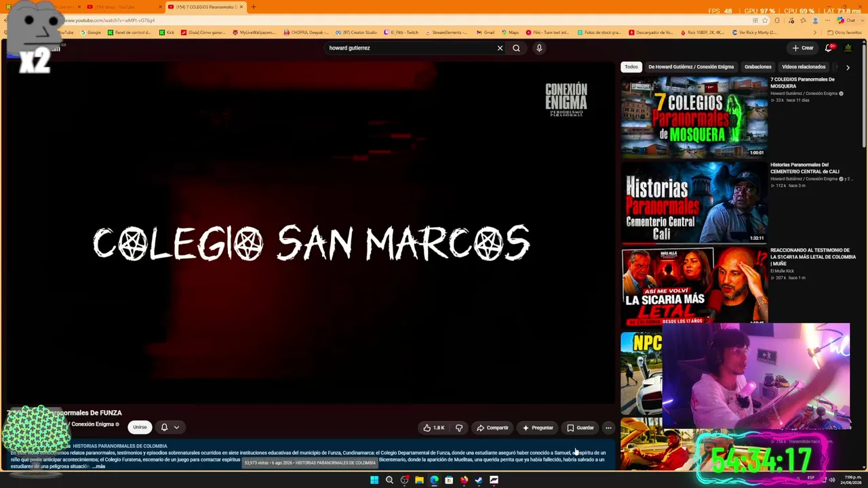This screenshot has width=868, height=488.
Task: Open the El_Pitti - Twitch bookmark
Action: 401,33
